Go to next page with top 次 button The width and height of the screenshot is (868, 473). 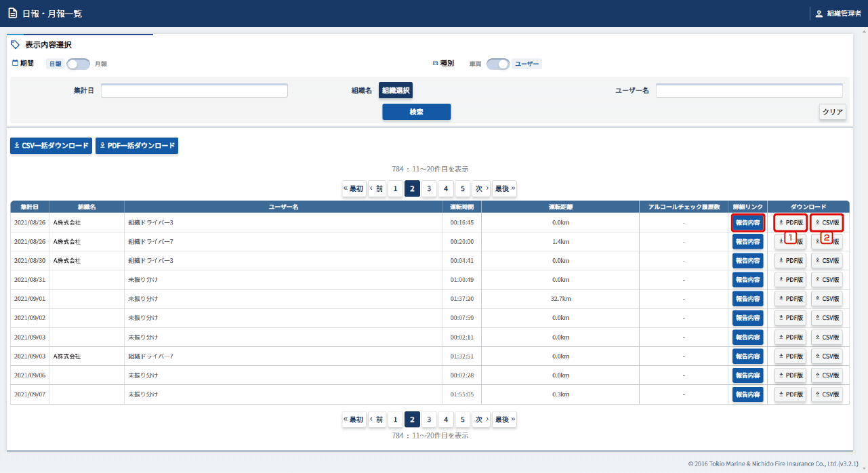point(481,188)
